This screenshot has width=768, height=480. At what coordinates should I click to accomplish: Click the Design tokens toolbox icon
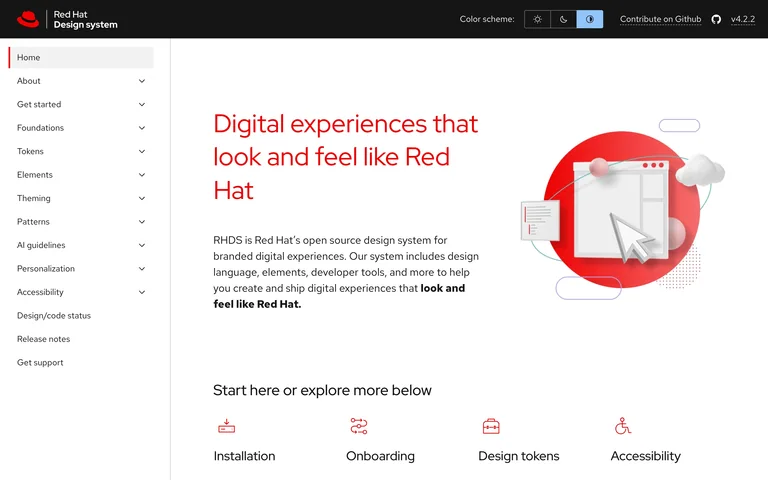coord(491,426)
